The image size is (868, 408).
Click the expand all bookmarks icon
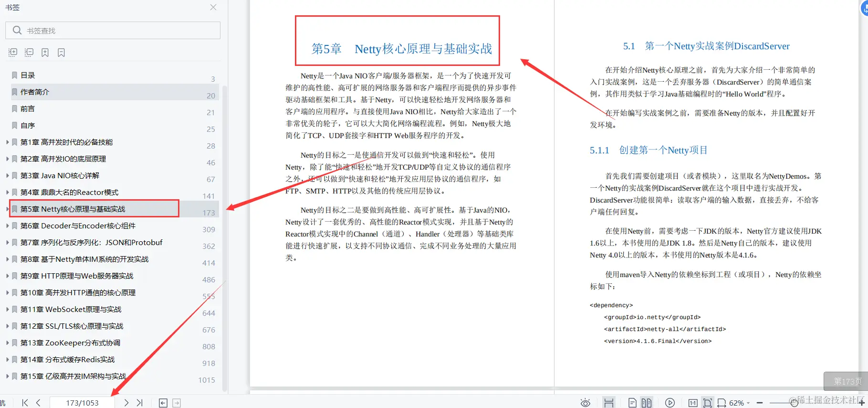click(x=13, y=53)
